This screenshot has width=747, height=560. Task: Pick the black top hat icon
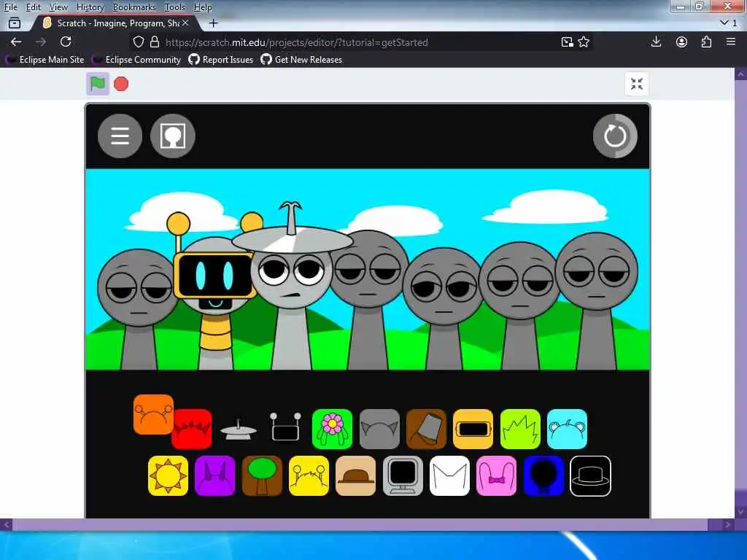pyautogui.click(x=590, y=475)
